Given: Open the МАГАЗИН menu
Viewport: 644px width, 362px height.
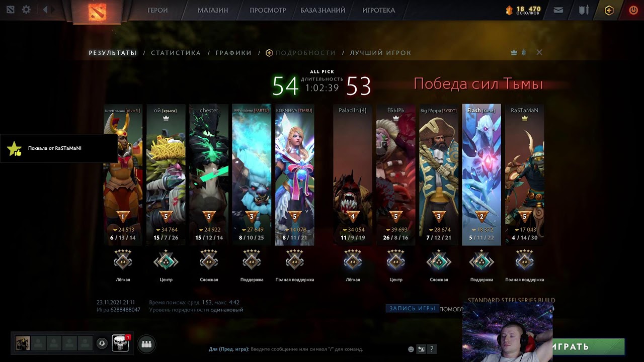Looking at the screenshot, I should click(213, 10).
